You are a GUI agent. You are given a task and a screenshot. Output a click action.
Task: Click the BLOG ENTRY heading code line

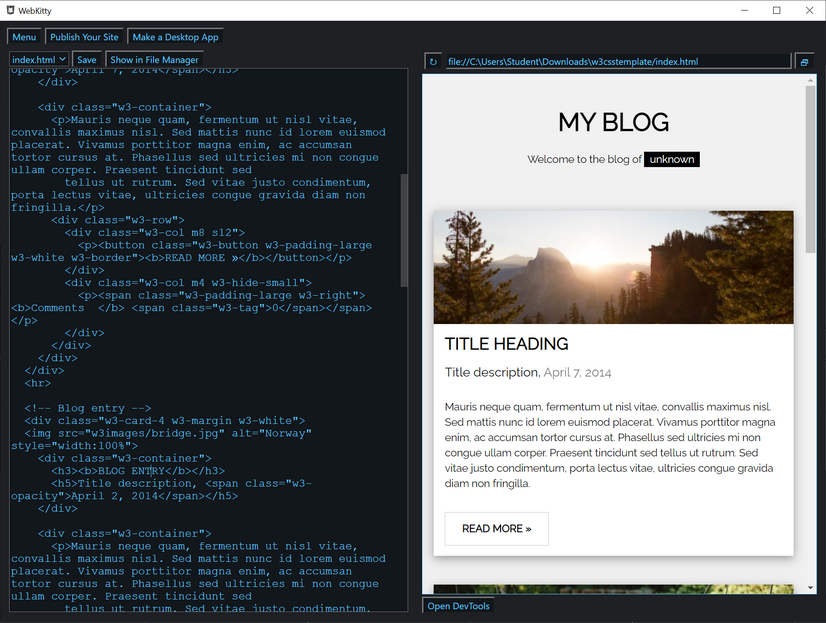138,471
